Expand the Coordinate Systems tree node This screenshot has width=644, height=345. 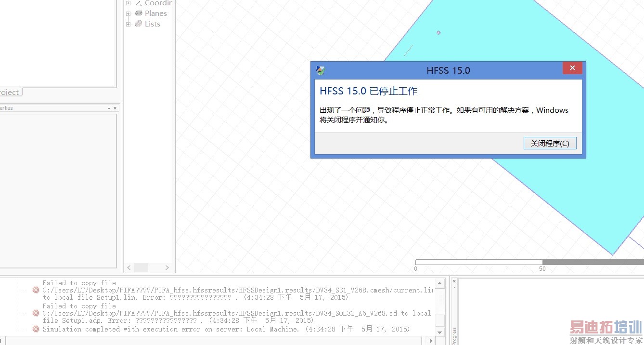pos(128,3)
